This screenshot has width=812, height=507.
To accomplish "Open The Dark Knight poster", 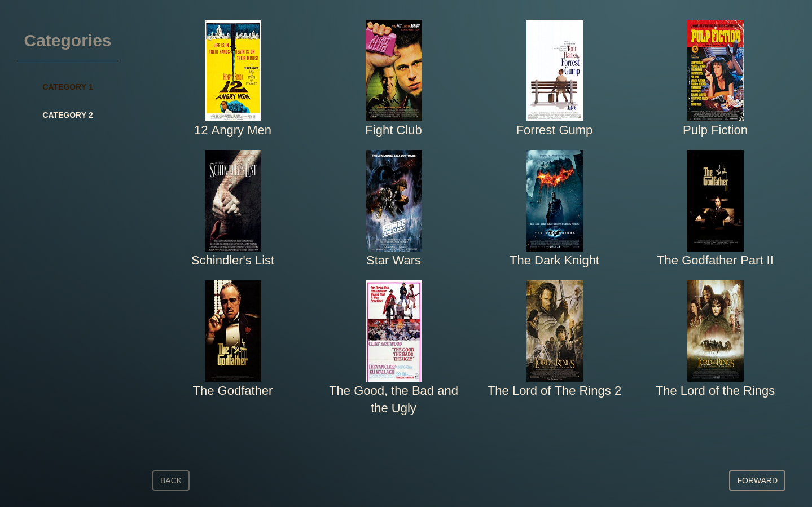I will 554,201.
